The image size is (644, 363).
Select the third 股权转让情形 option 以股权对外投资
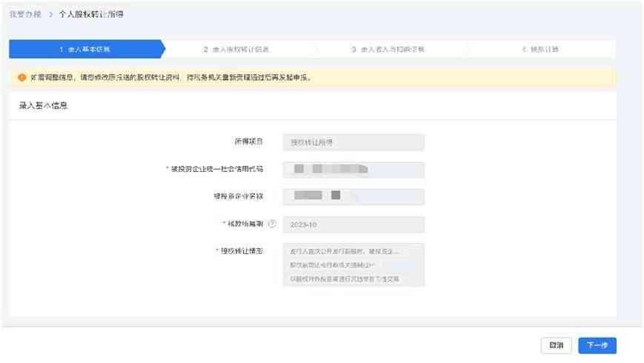pyautogui.click(x=344, y=279)
